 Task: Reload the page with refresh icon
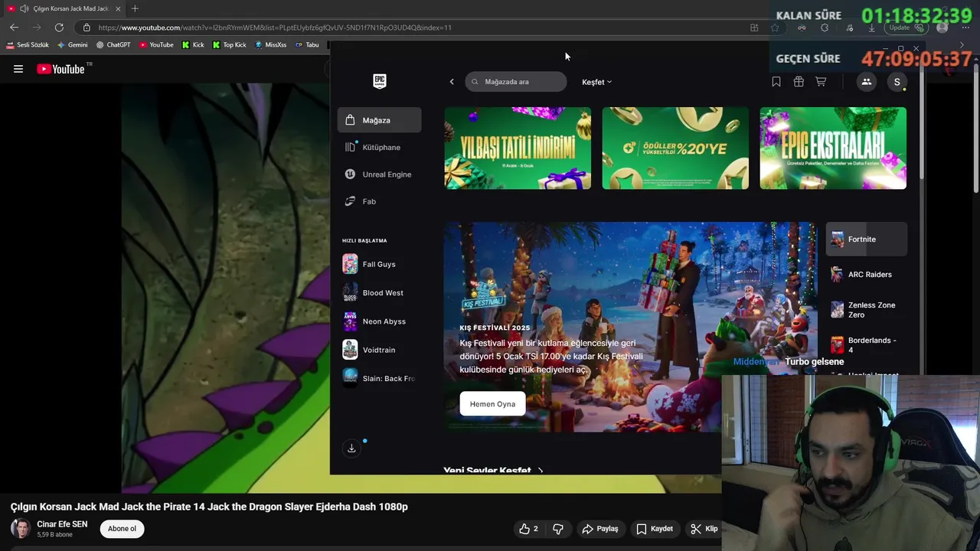click(59, 28)
